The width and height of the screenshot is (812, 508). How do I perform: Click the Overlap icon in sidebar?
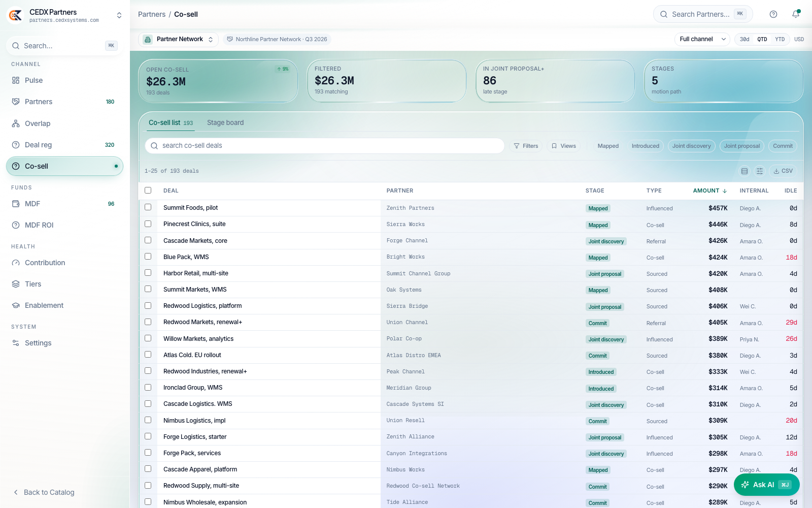(16, 123)
